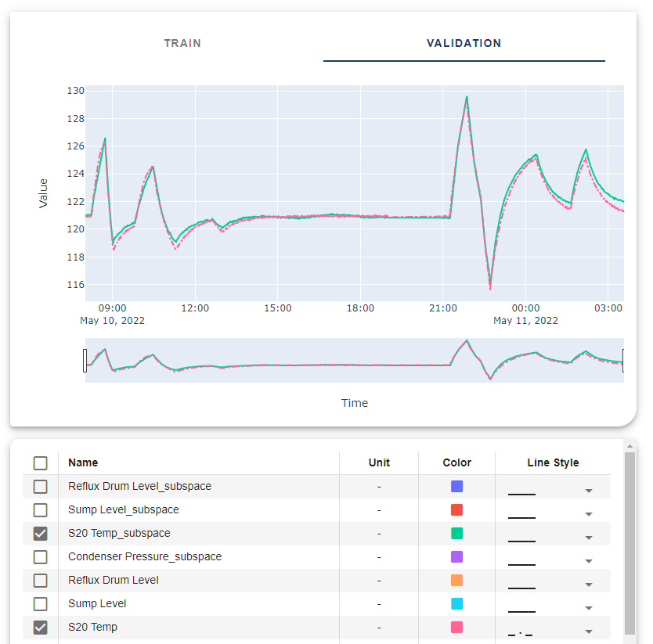
Task: Tick the select-all checkbox in table header
Action: coord(40,463)
